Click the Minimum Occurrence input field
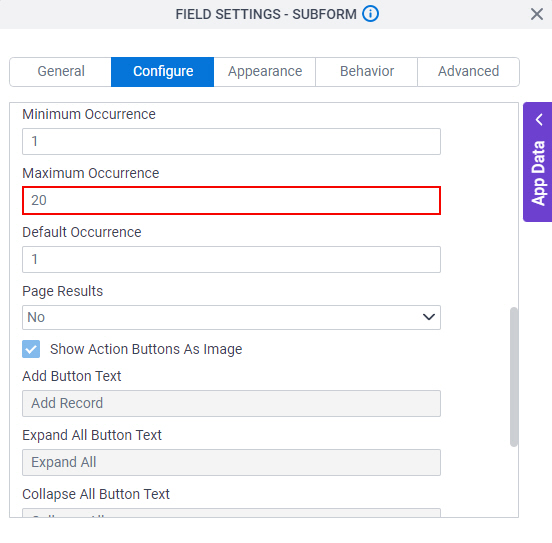The width and height of the screenshot is (552, 543). coord(231,142)
